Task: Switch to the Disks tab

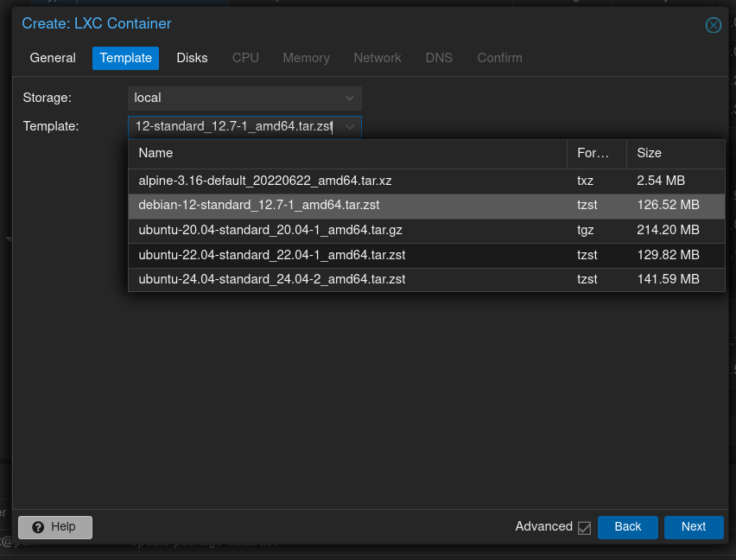Action: [x=192, y=58]
